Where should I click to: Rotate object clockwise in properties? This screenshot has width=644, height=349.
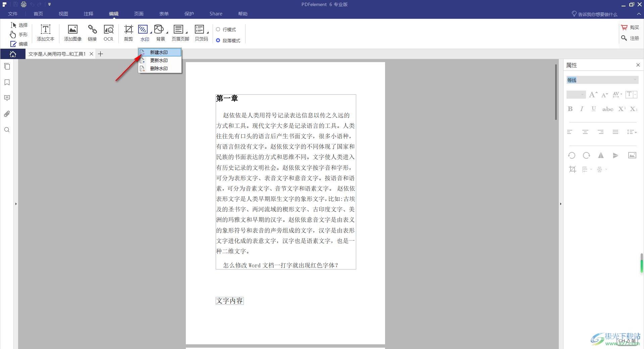(586, 155)
